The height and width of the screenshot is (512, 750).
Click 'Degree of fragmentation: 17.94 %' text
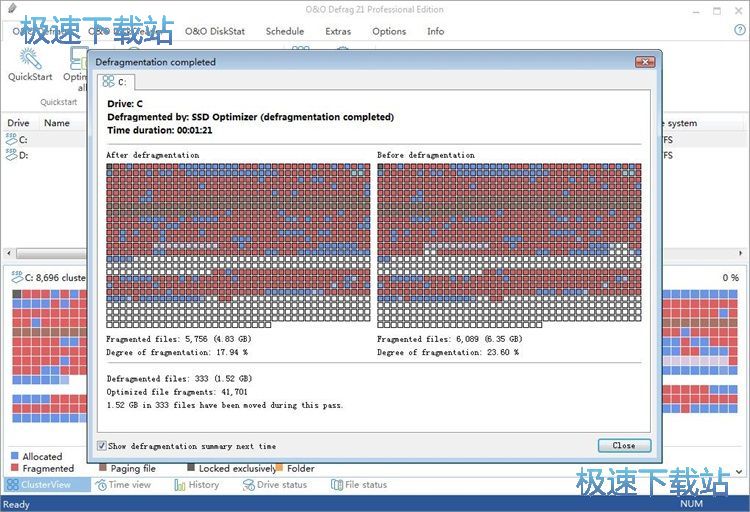click(x=177, y=352)
